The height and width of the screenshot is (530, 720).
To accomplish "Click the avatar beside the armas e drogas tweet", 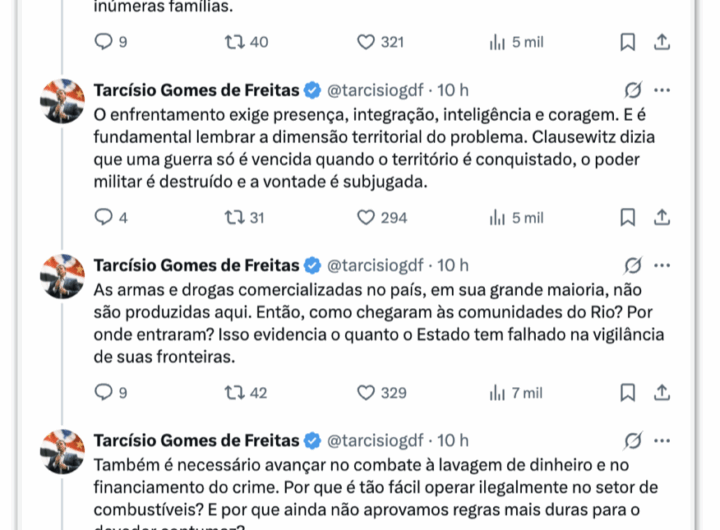I will point(61,278).
